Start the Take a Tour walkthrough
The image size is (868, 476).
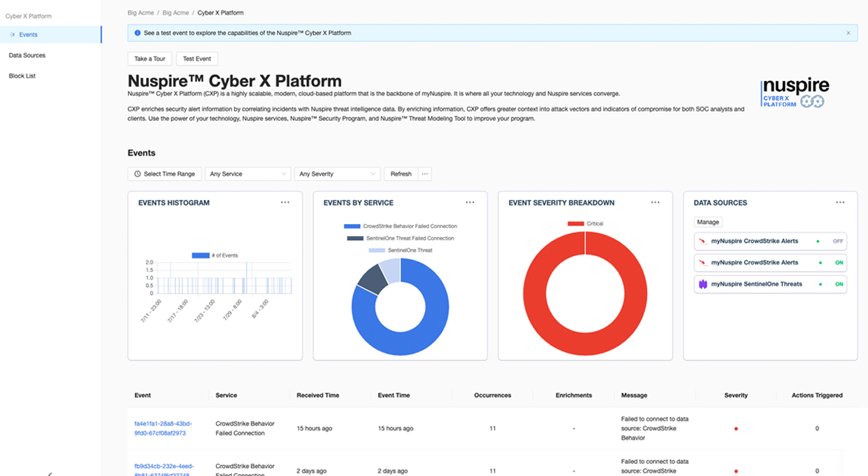(x=150, y=59)
